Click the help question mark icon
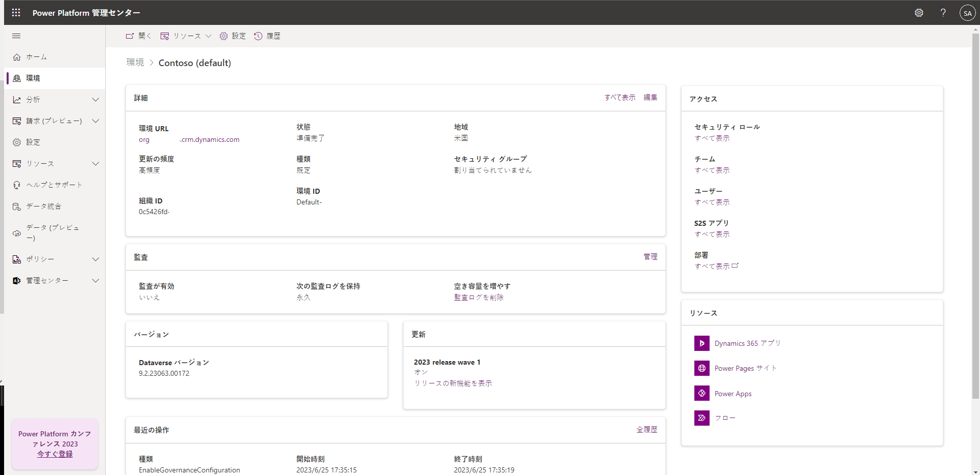The image size is (980, 475). (943, 13)
